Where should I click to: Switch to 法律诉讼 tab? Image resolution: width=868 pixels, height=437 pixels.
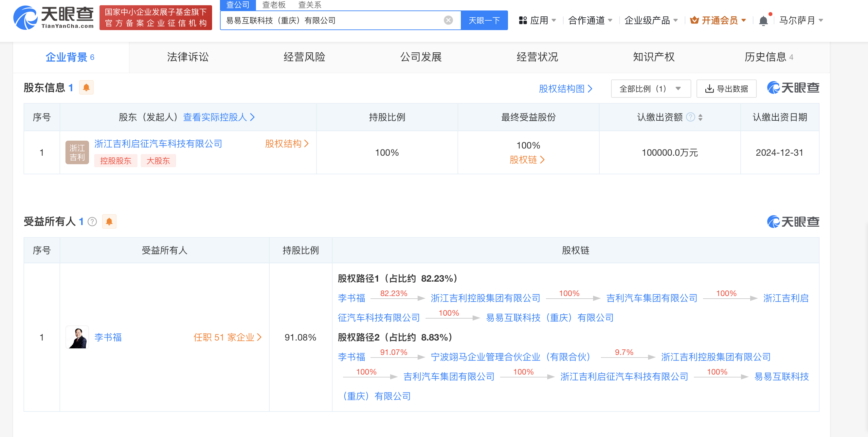click(x=188, y=57)
